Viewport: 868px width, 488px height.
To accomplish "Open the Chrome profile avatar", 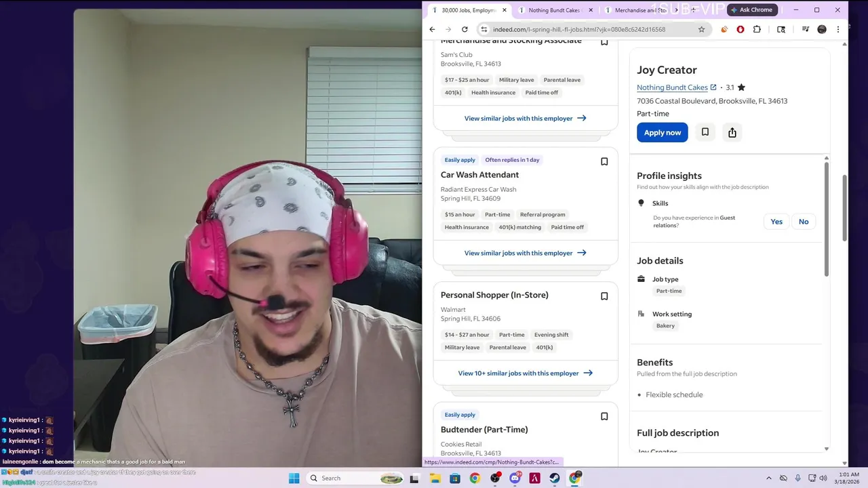I will [x=822, y=29].
